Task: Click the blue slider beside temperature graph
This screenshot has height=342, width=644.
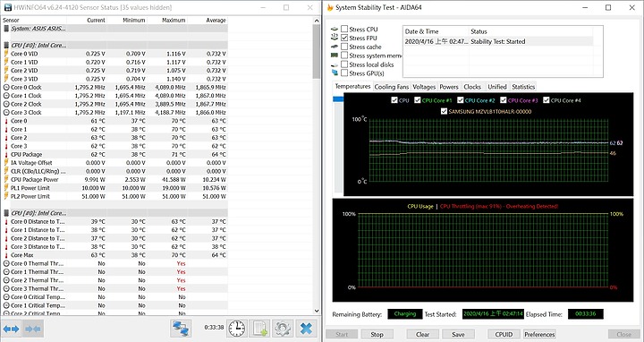Action: point(338,99)
